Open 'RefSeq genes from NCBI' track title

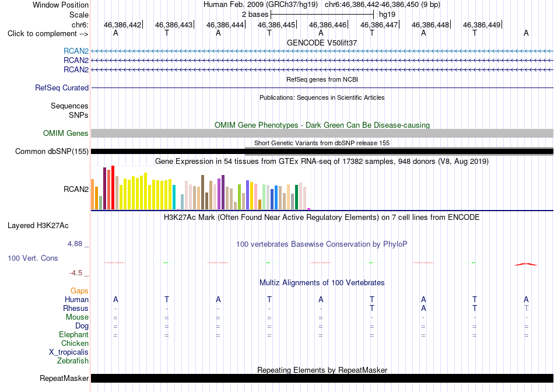pos(322,79)
